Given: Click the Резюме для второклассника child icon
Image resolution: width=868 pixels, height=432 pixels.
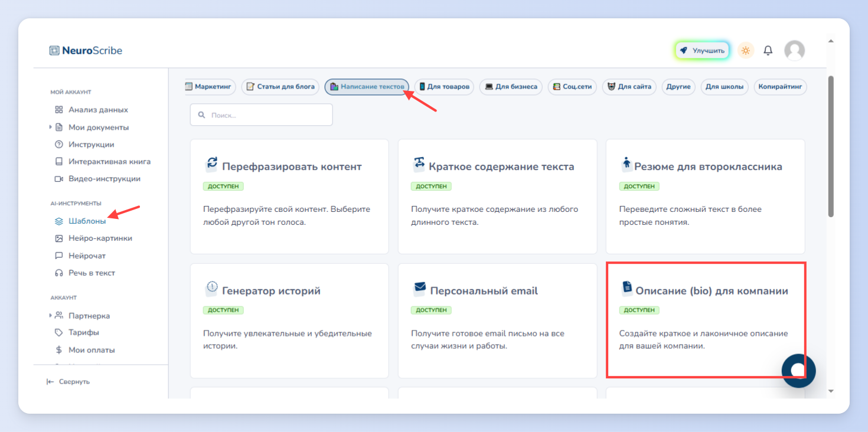Looking at the screenshot, I should coord(627,164).
